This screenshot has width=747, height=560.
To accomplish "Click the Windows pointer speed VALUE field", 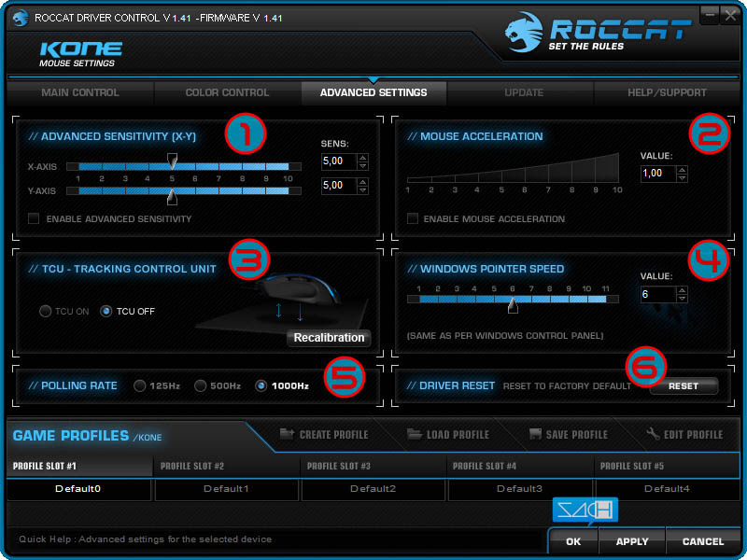I will coord(658,294).
